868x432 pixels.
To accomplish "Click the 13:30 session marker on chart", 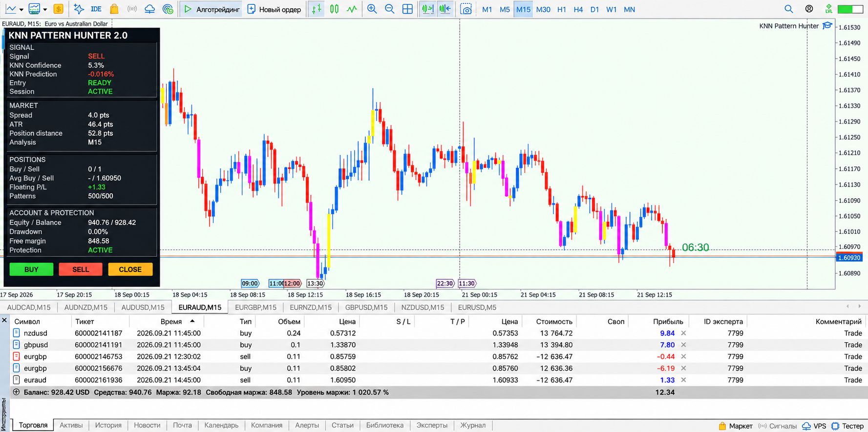I will pos(315,284).
